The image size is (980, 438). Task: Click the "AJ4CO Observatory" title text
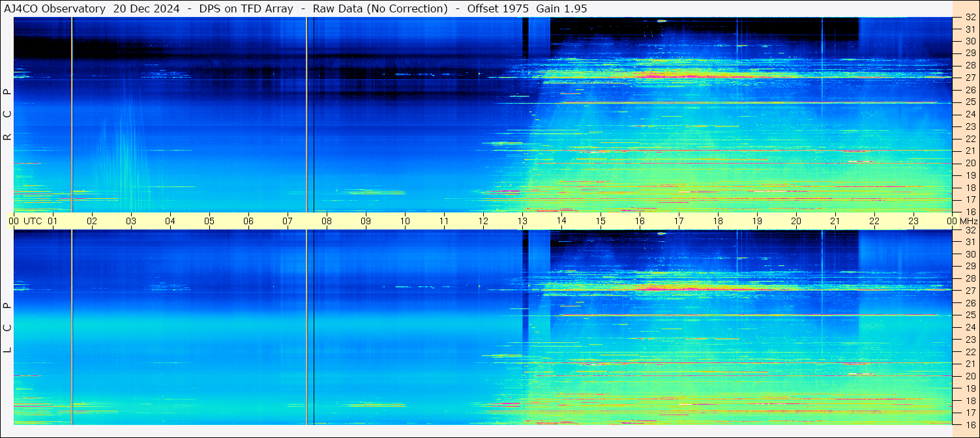pos(55,8)
